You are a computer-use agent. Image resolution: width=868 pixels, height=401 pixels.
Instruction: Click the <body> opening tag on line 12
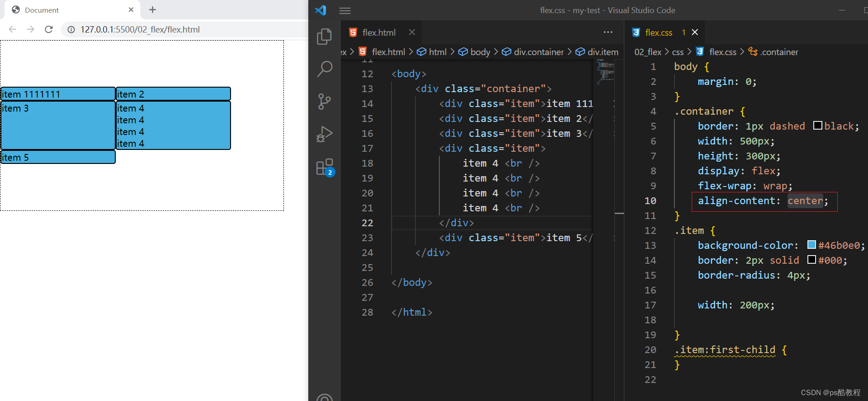(409, 74)
